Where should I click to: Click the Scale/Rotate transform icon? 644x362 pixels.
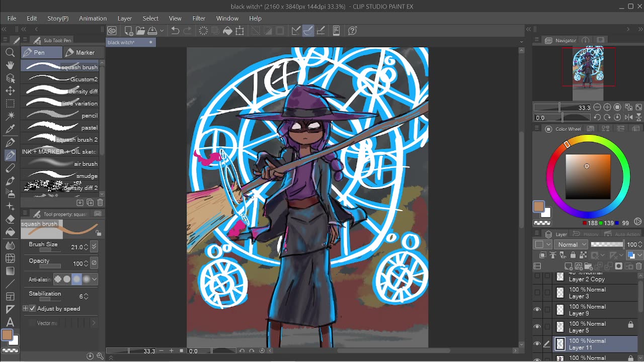pos(240,31)
